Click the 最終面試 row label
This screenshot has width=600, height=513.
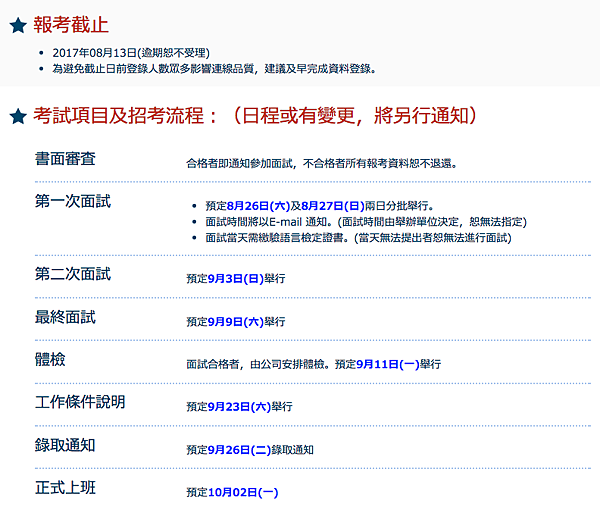[65, 317]
